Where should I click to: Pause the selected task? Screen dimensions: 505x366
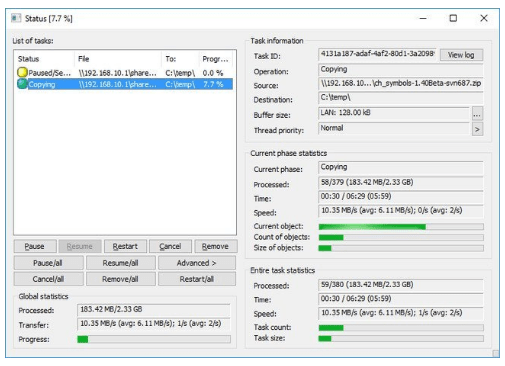(x=35, y=246)
